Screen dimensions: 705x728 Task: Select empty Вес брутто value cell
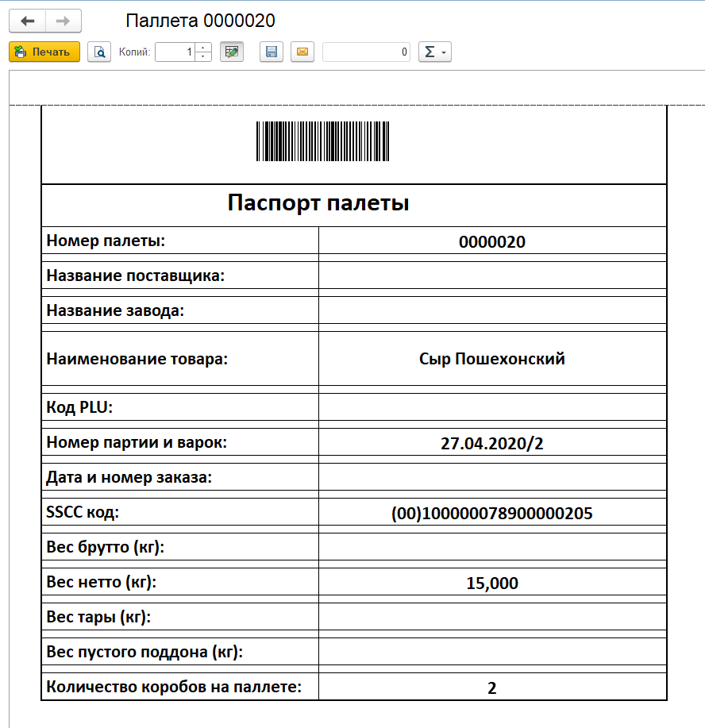(x=491, y=547)
